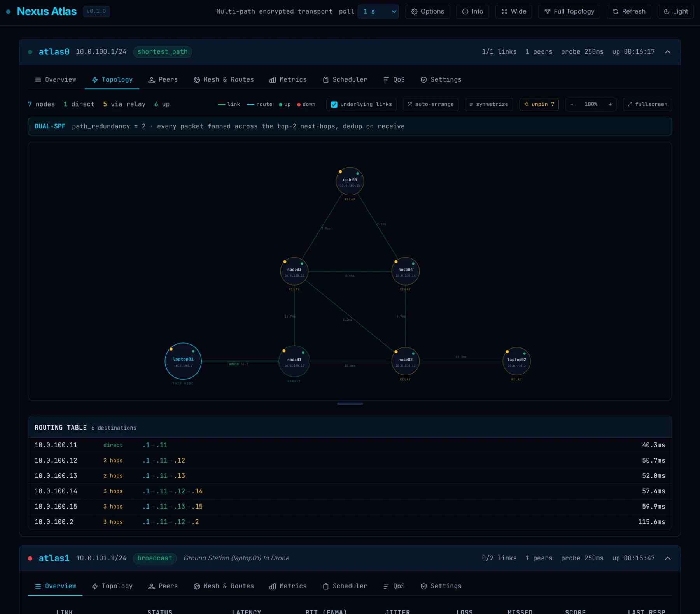Open atlas1 Overview tab
Screen dimensions: 700x614
tap(55, 586)
